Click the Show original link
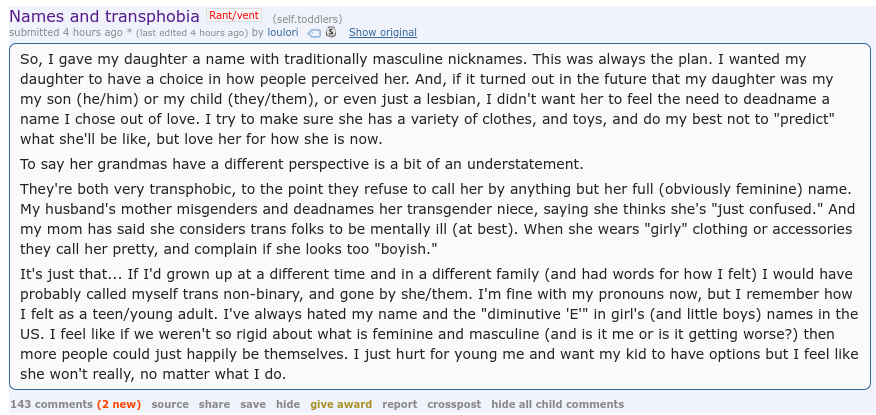The width and height of the screenshot is (876, 415). [383, 32]
